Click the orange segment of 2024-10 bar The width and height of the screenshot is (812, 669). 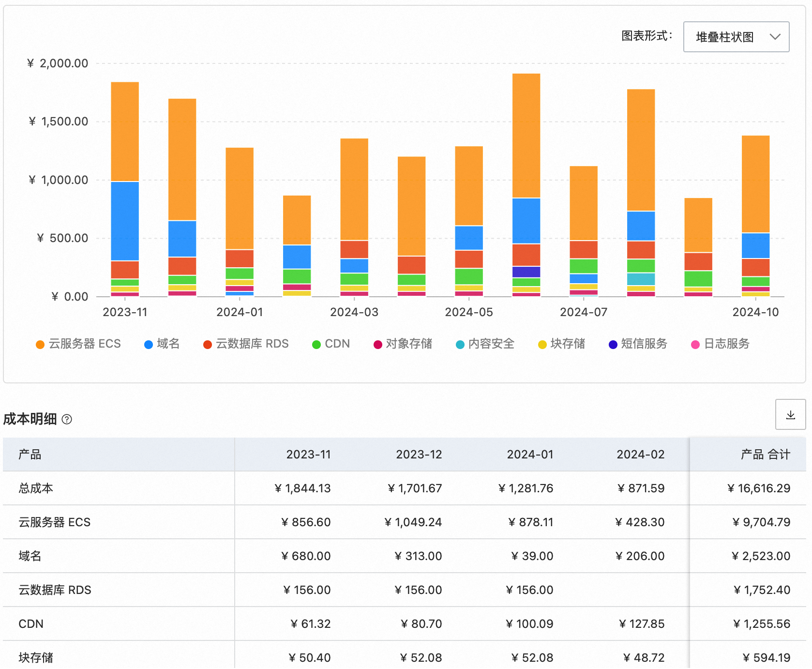coord(755,184)
